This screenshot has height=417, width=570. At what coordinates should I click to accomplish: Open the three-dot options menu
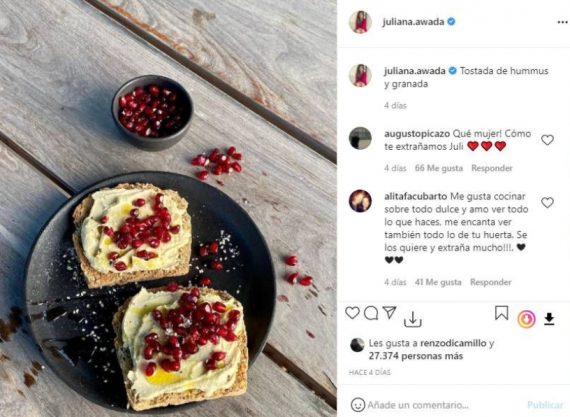point(562,23)
